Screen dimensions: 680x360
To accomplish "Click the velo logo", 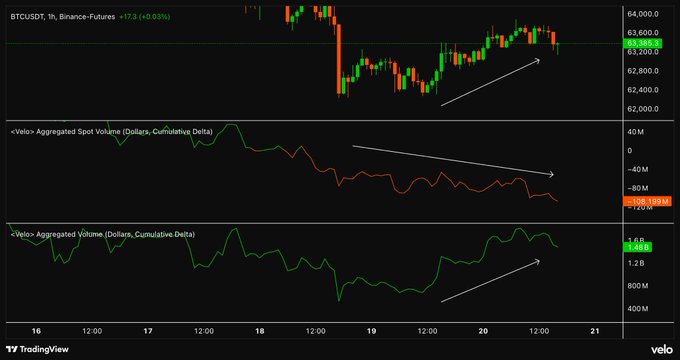I will point(662,349).
